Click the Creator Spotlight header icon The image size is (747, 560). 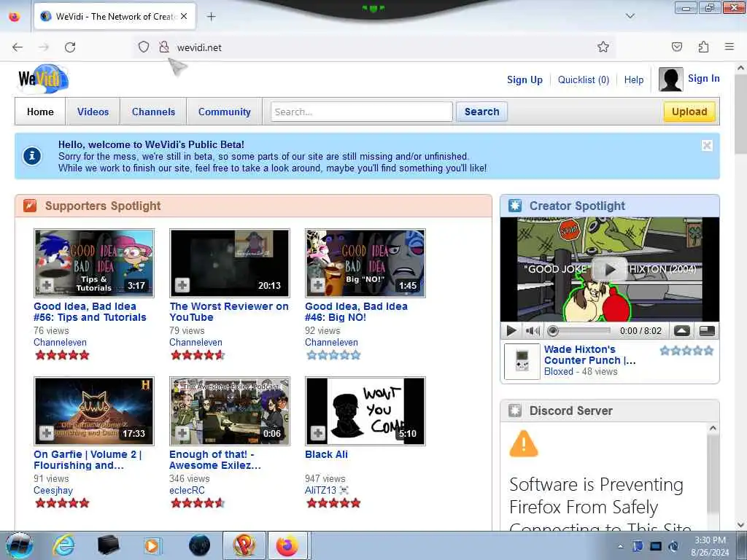point(515,206)
